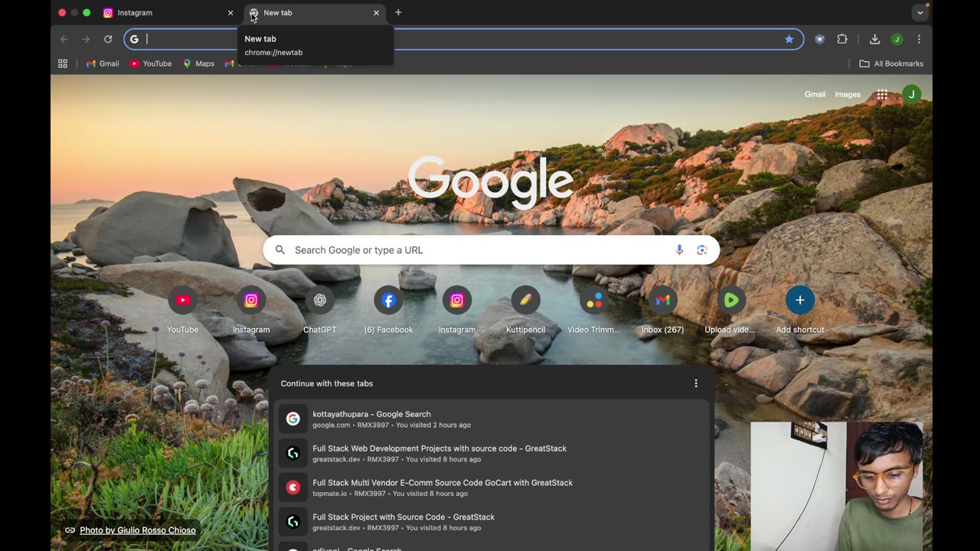Image resolution: width=980 pixels, height=551 pixels.
Task: Click the Gmail link on Google page
Action: (x=815, y=94)
